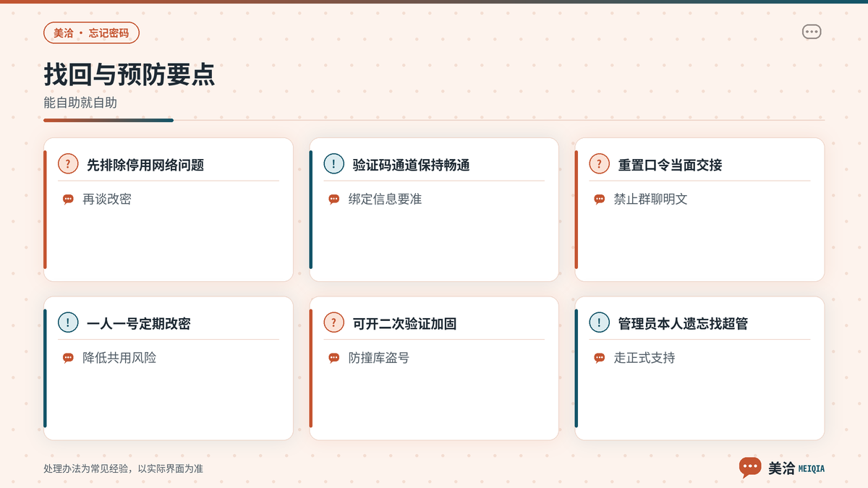
Task: Click the speech bubble icon next to 走正式支持
Action: (x=600, y=358)
